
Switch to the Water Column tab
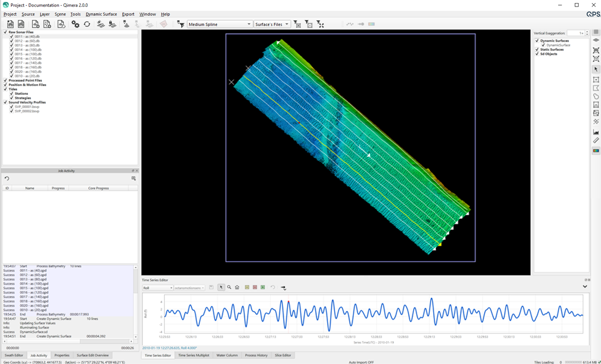227,355
